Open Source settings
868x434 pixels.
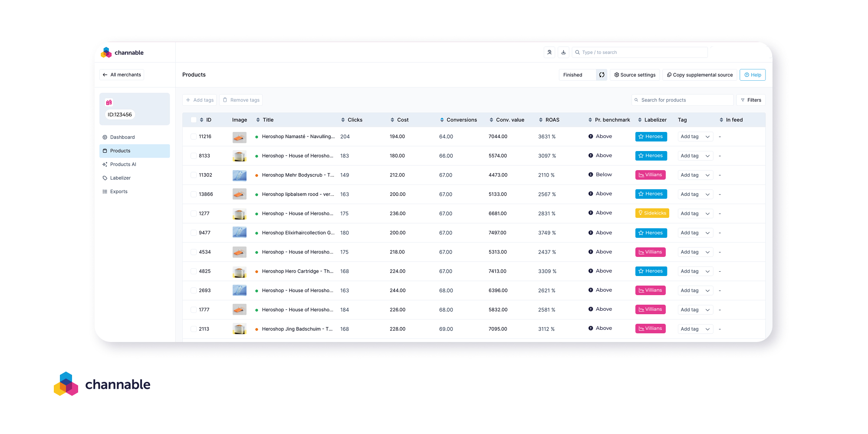pos(635,75)
